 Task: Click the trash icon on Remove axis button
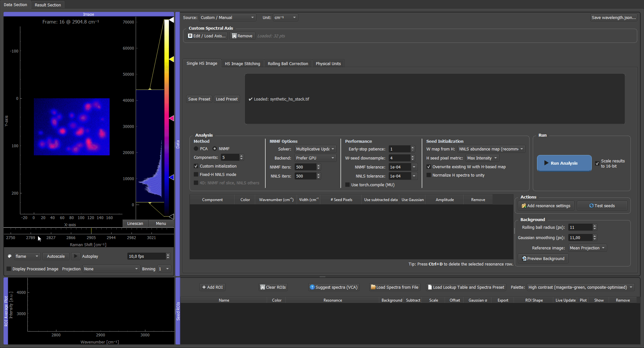(x=234, y=36)
